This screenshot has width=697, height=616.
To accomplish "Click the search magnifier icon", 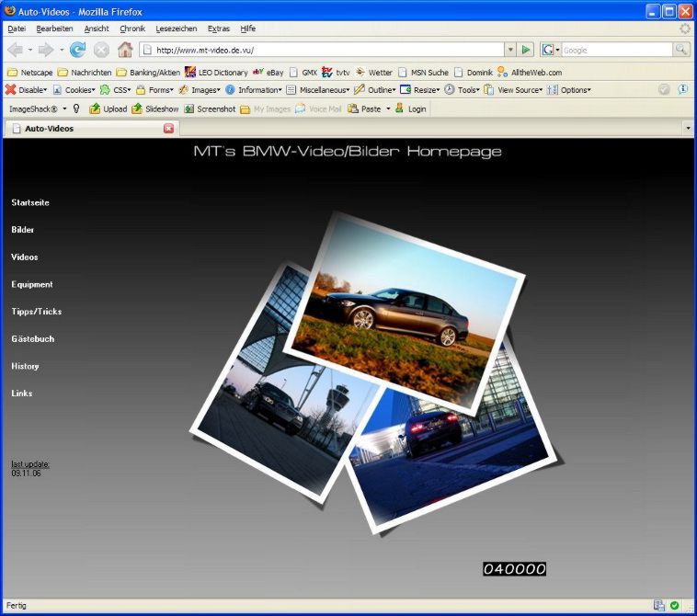I will pos(680,50).
